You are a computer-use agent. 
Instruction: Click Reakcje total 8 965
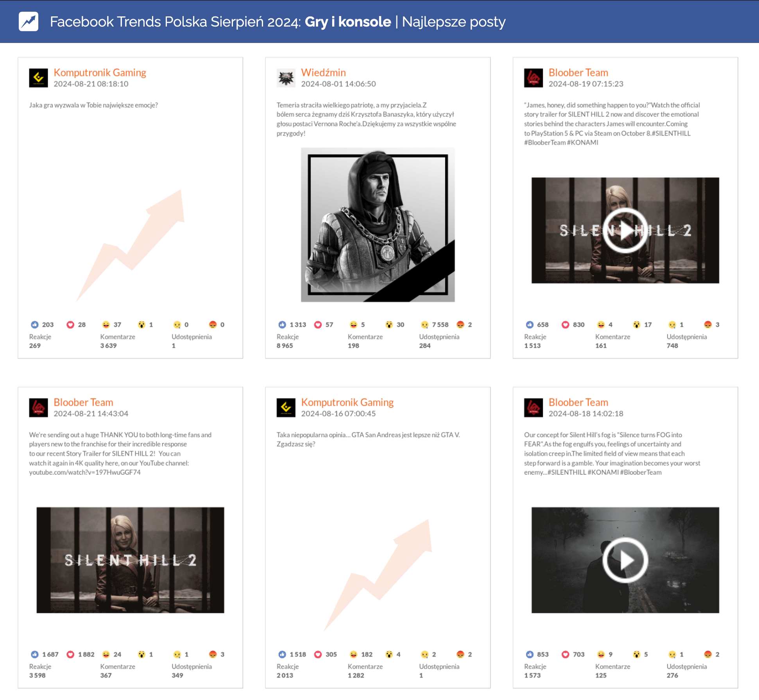point(285,346)
